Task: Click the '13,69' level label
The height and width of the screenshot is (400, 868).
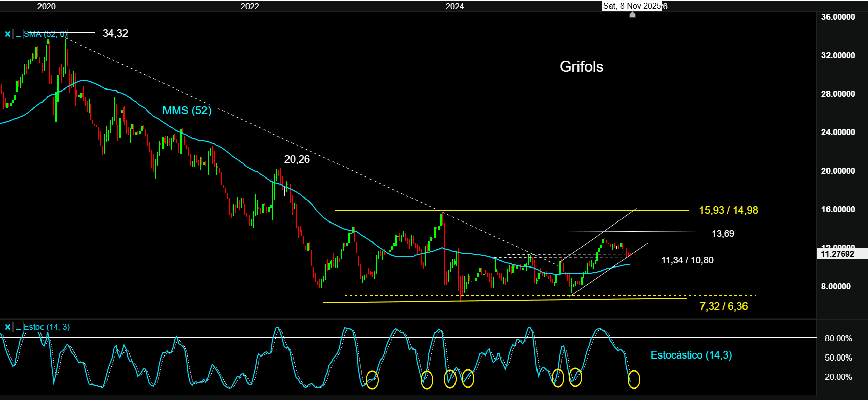Action: click(723, 234)
